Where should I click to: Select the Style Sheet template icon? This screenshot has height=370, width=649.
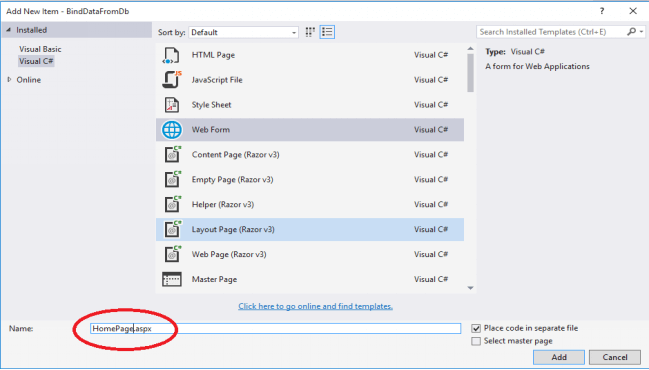[x=171, y=105]
